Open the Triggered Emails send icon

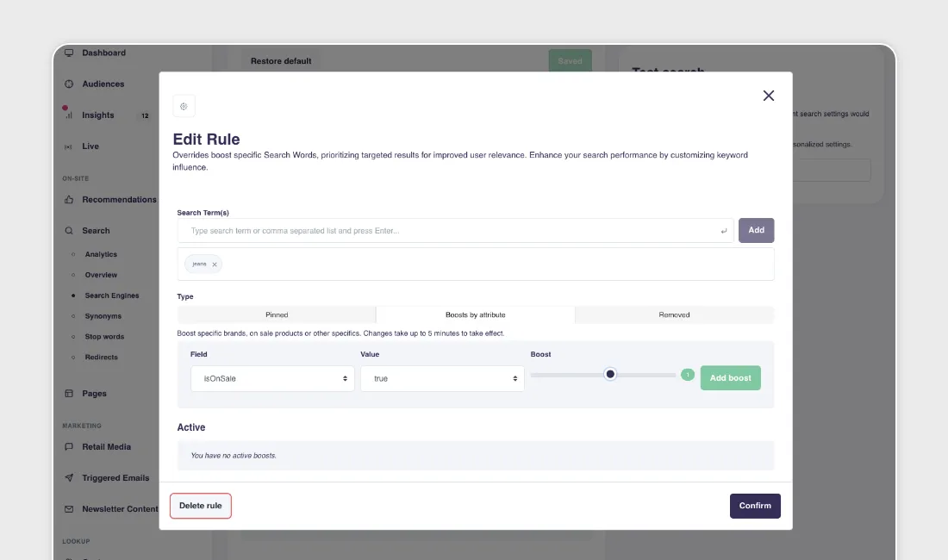(69, 477)
